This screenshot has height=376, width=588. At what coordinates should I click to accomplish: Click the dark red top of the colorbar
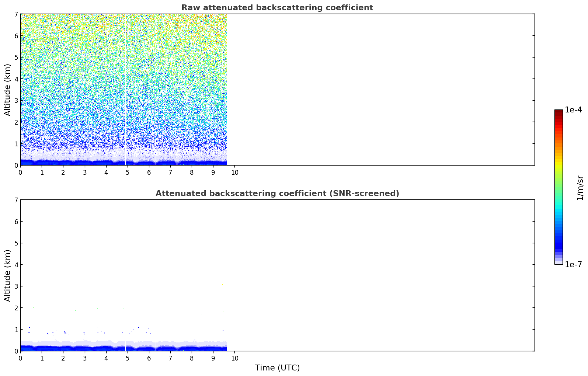click(x=559, y=112)
